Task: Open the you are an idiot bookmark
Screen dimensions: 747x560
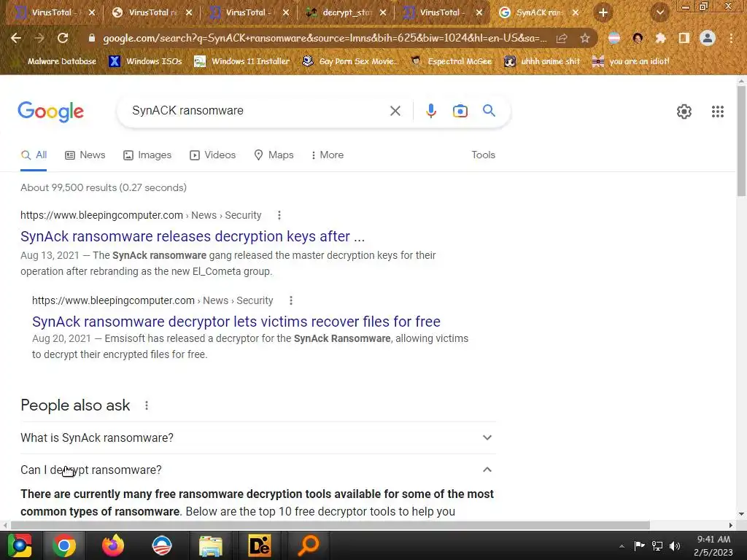Action: 631,61
